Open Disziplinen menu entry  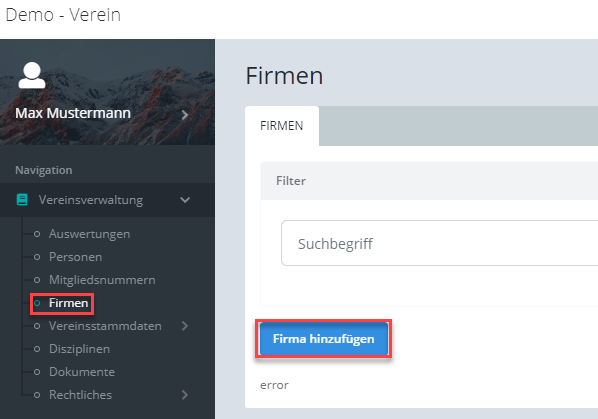79,349
